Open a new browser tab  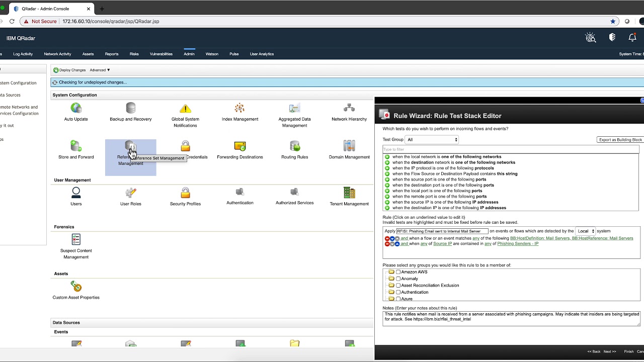102,9
